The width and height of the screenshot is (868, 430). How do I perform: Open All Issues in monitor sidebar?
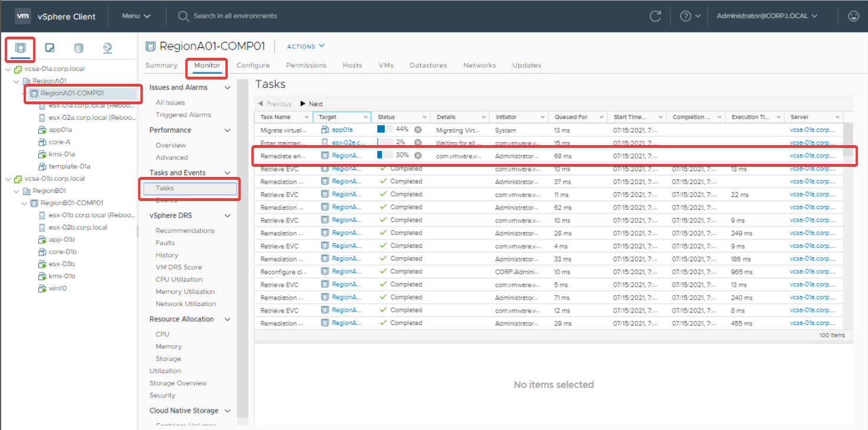coord(170,103)
